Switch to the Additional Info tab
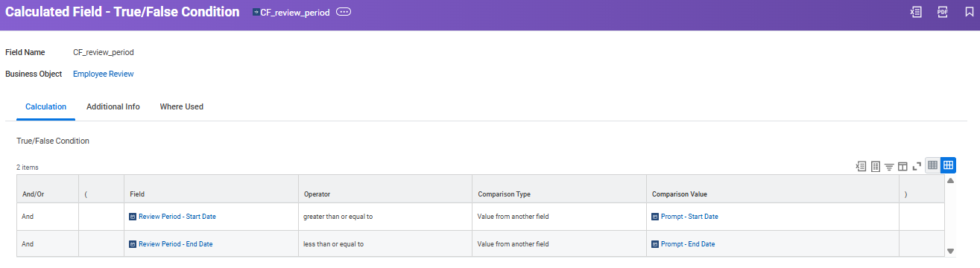The image size is (980, 268). (113, 106)
